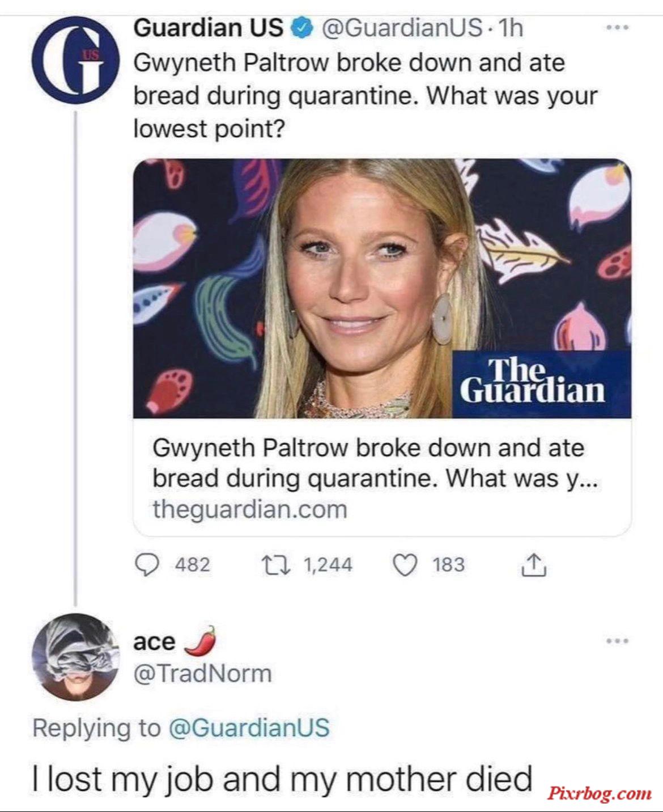Screen dimensions: 663x812
Task: Open the article preview photo
Action: (382, 288)
